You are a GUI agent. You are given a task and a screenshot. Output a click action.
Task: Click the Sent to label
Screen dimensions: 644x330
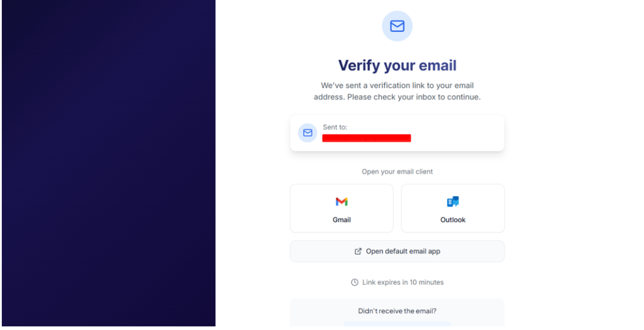pyautogui.click(x=335, y=127)
